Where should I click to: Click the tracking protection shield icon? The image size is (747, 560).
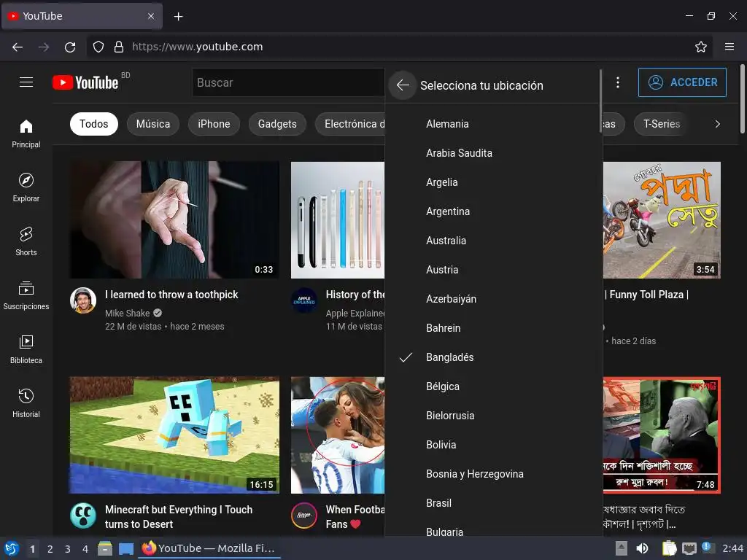[98, 47]
